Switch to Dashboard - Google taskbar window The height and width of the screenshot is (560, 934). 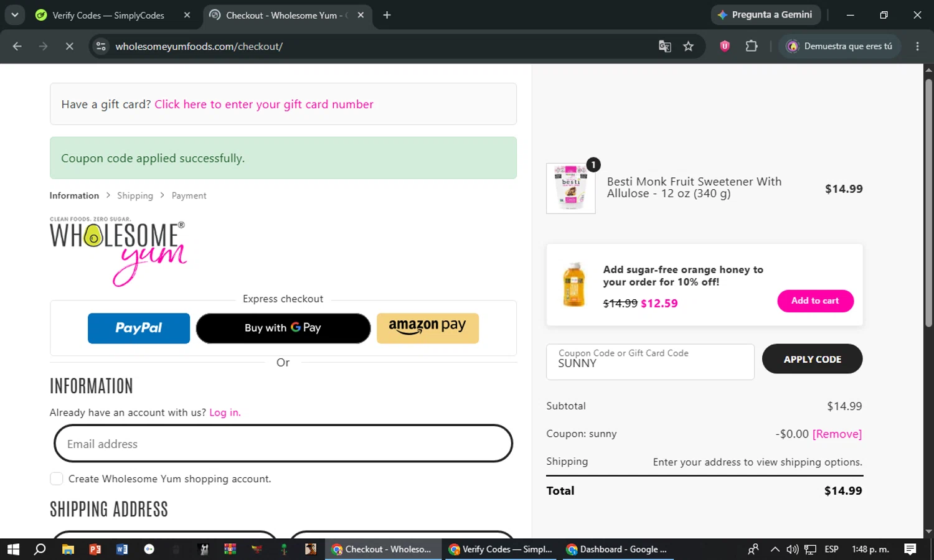point(618,549)
